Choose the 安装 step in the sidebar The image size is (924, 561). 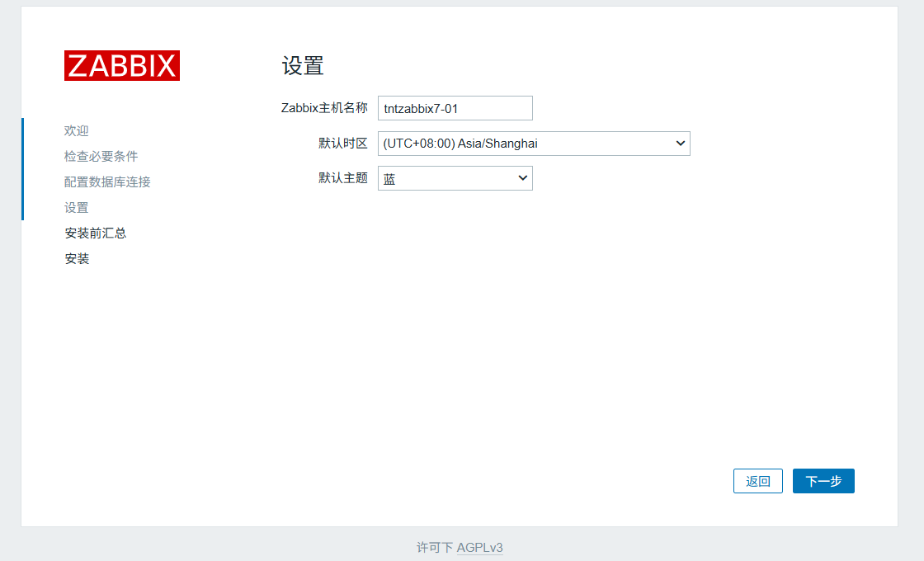click(x=77, y=258)
